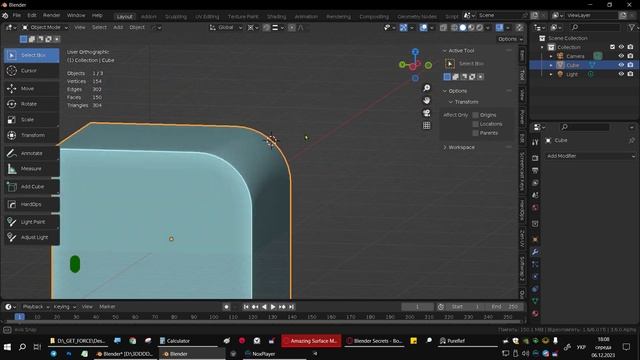The image size is (640, 360).
Task: Open the Playback dropdown in timeline
Action: (x=36, y=307)
